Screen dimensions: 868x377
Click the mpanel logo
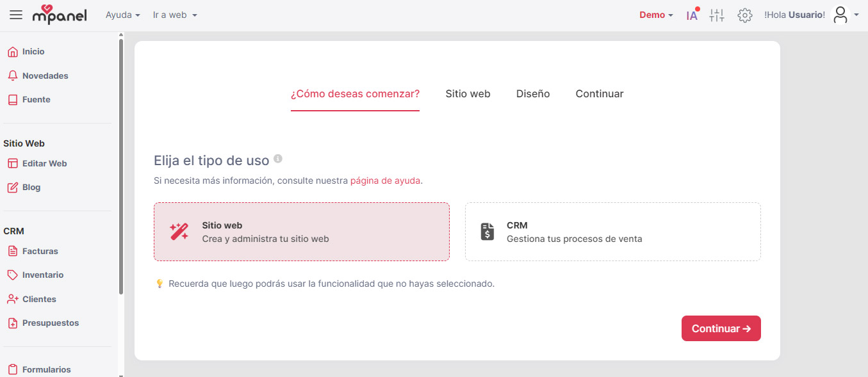pos(60,15)
